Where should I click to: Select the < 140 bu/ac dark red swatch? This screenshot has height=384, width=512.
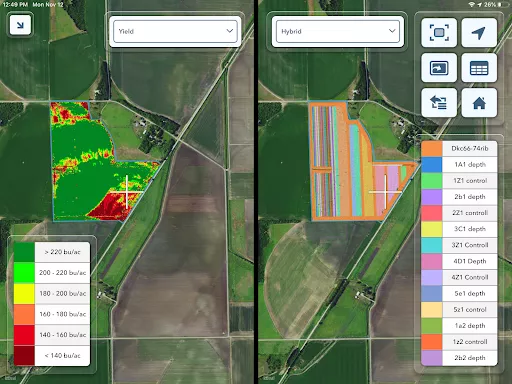pyautogui.click(x=24, y=355)
